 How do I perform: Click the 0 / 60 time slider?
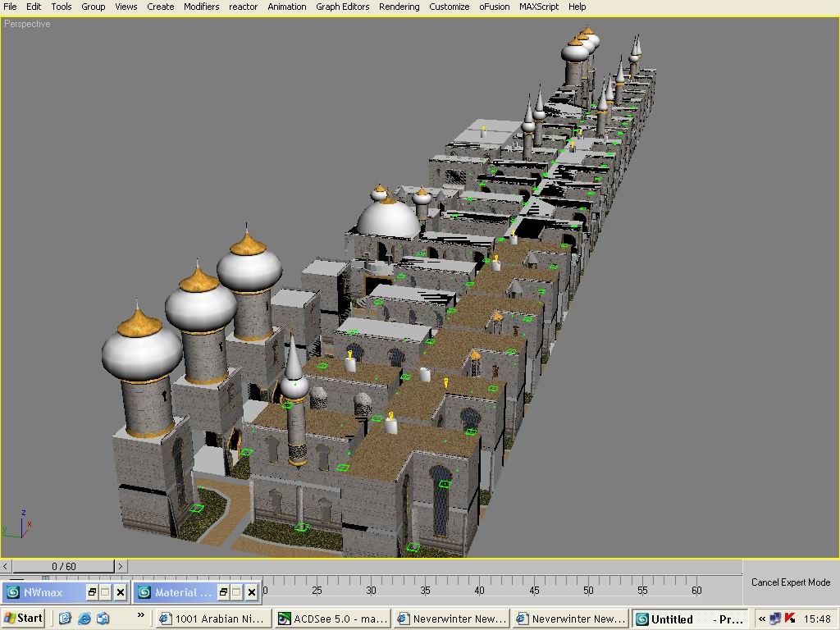63,566
